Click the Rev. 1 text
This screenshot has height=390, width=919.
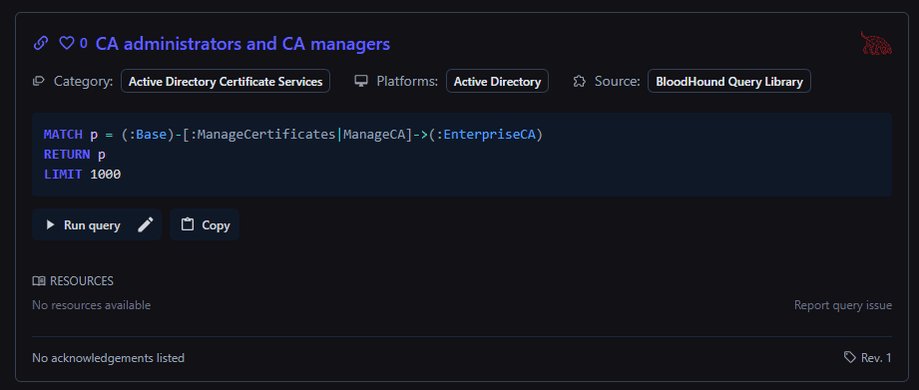(876, 358)
